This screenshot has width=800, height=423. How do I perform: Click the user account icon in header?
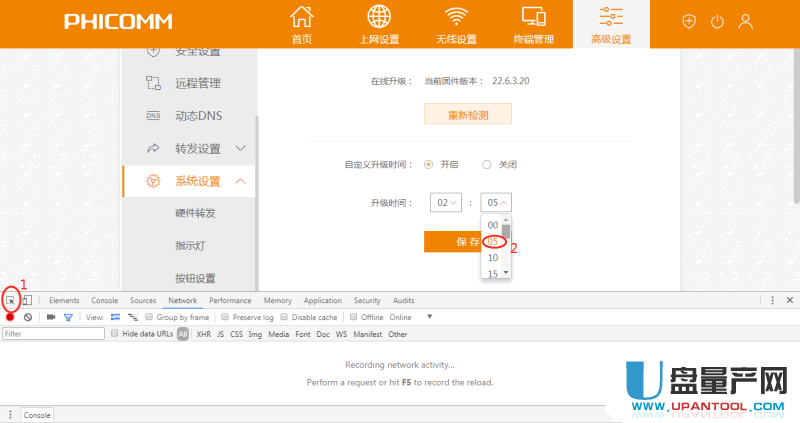click(x=744, y=22)
